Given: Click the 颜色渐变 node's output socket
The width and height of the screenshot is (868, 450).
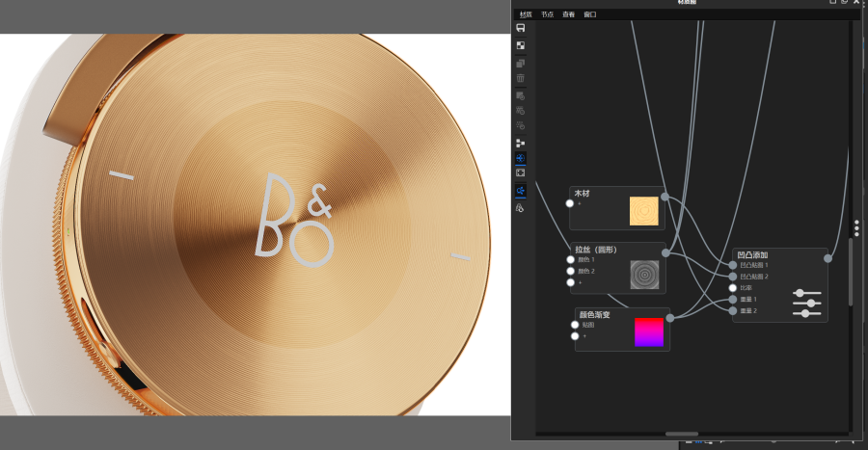Looking at the screenshot, I should click(x=670, y=318).
